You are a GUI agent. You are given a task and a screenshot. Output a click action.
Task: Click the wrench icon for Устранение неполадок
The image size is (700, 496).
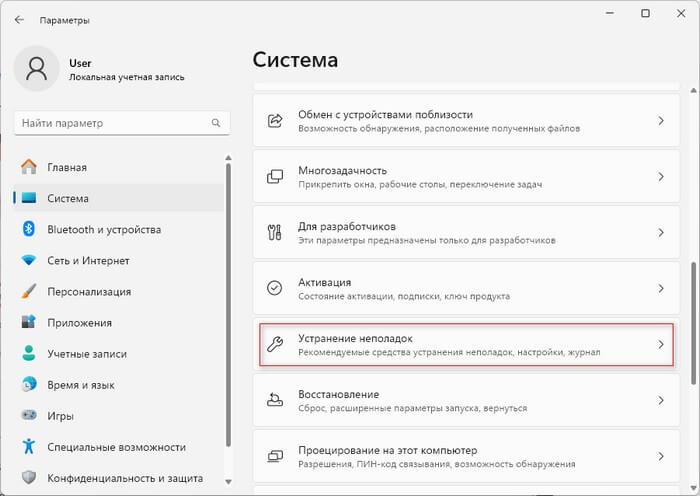tap(275, 344)
